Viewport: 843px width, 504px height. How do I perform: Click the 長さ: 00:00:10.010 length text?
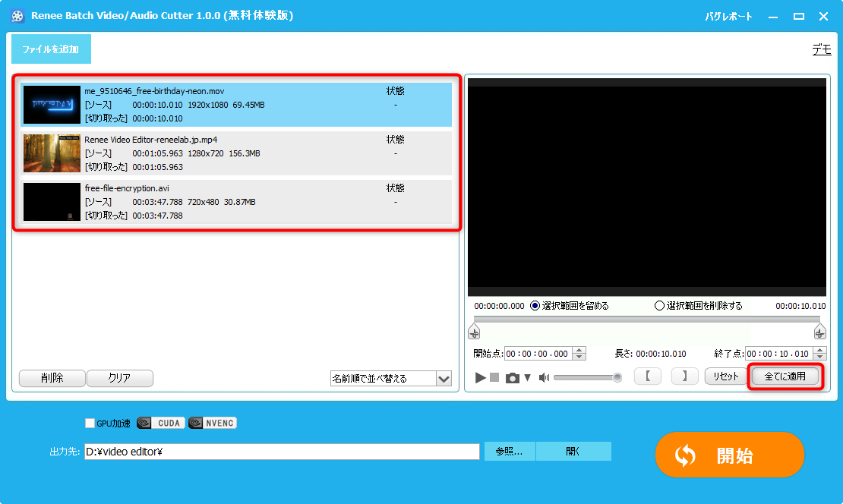pyautogui.click(x=651, y=354)
